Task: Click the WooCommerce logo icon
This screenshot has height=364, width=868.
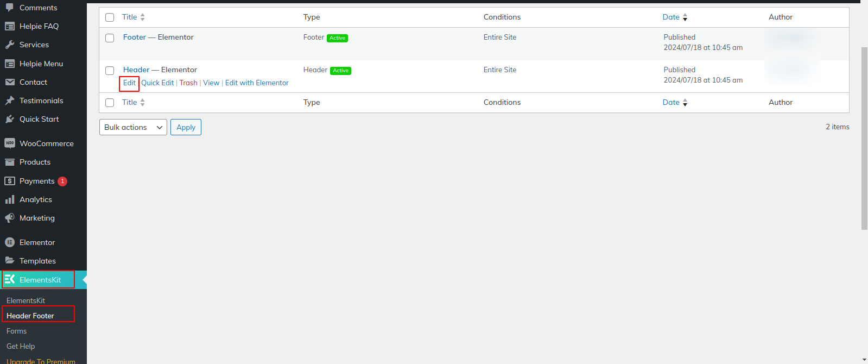Action: tap(10, 143)
